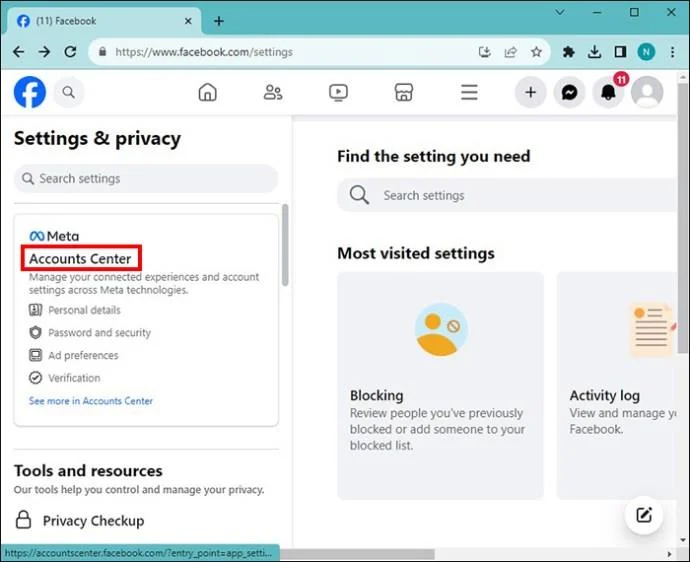
Task: Close the Facebook browser tab
Action: click(x=188, y=21)
